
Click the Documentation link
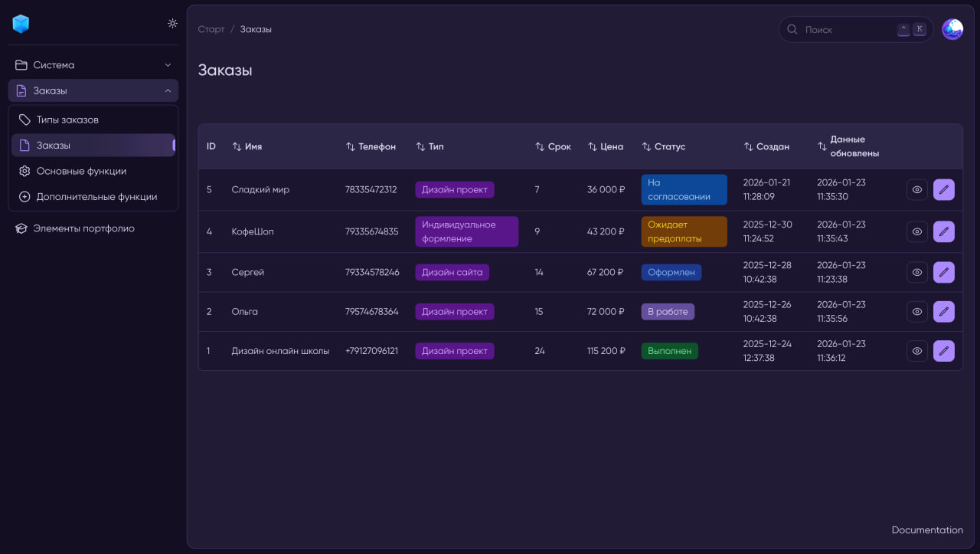[926, 530]
